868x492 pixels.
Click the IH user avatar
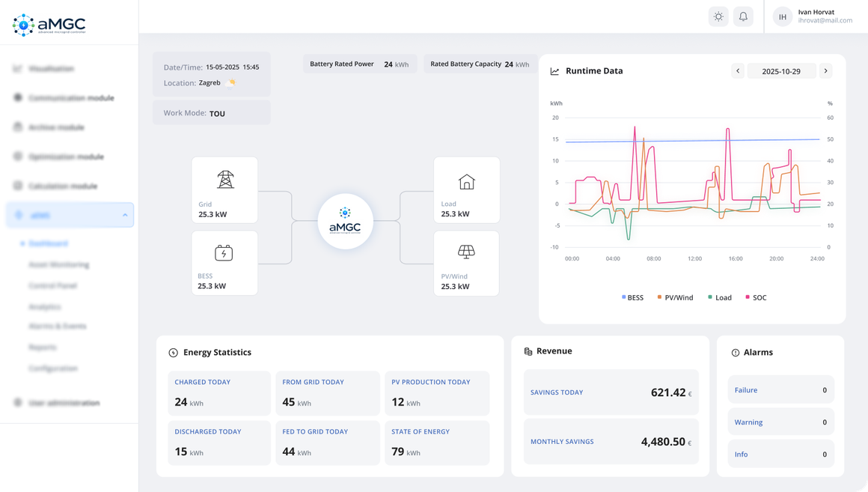point(782,16)
